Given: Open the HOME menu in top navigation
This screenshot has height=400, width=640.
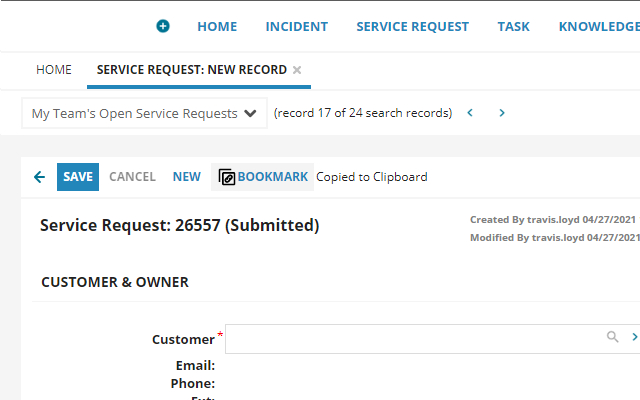Looking at the screenshot, I should click(217, 27).
